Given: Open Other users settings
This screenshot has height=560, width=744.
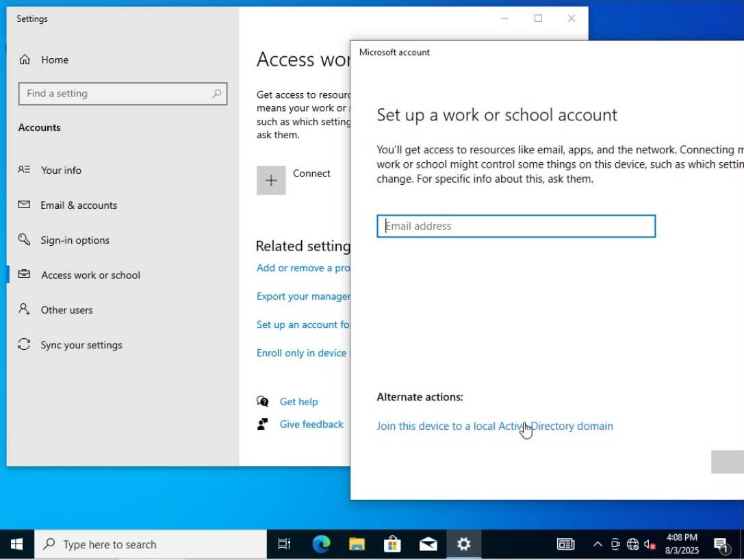Looking at the screenshot, I should pos(66,310).
